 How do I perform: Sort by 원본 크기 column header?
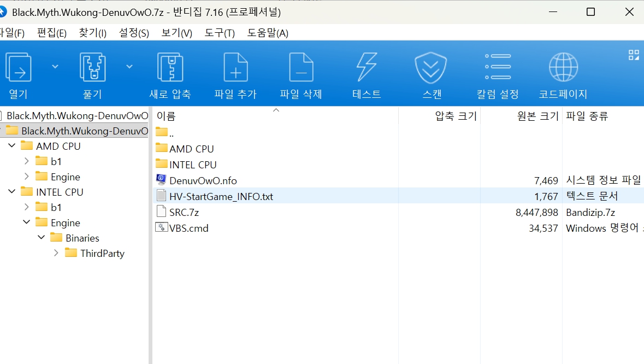pyautogui.click(x=537, y=116)
